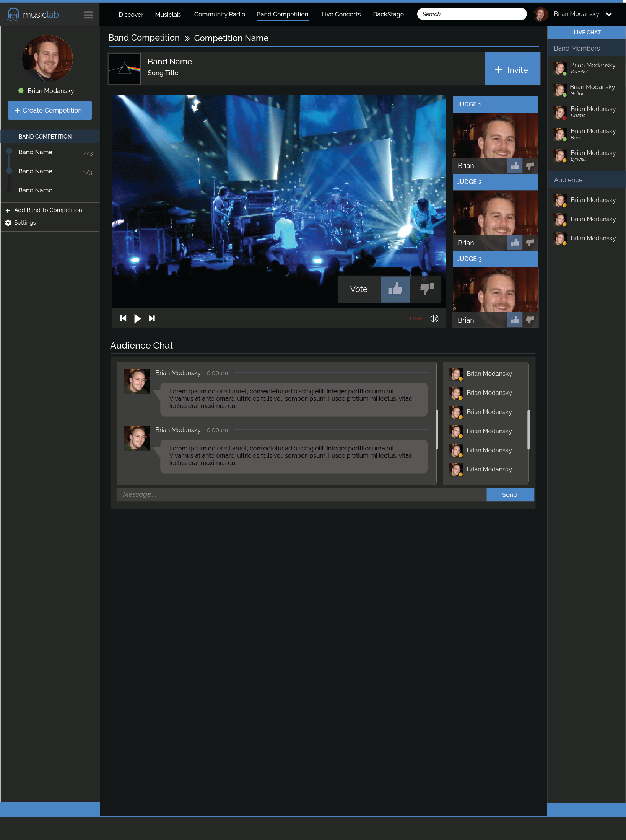Play the live video
The width and height of the screenshot is (626, 840).
click(138, 318)
